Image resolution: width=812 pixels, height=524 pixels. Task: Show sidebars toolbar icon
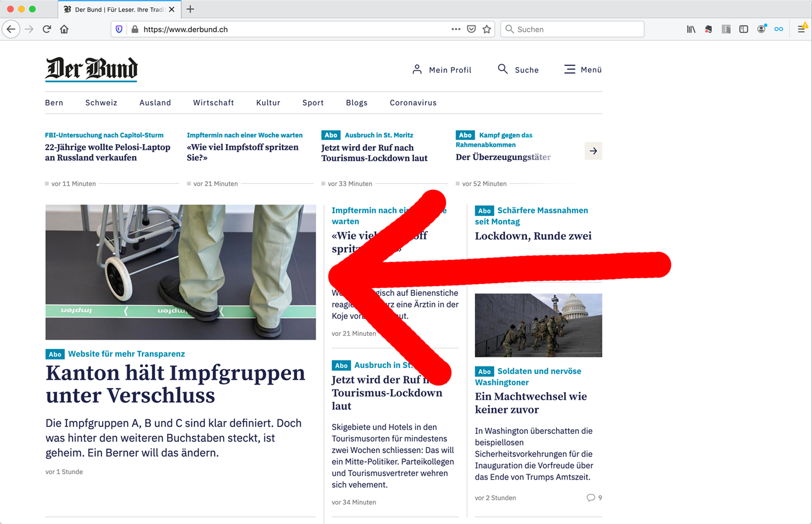tap(743, 29)
